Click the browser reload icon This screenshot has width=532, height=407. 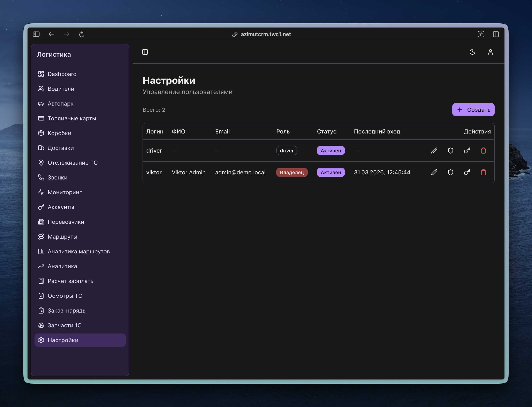[82, 34]
